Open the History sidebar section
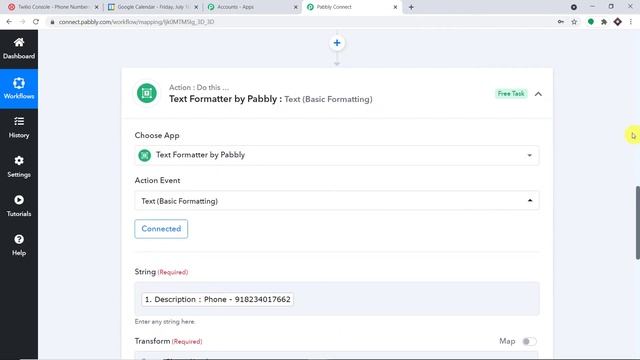The height and width of the screenshot is (360, 640). [x=19, y=128]
